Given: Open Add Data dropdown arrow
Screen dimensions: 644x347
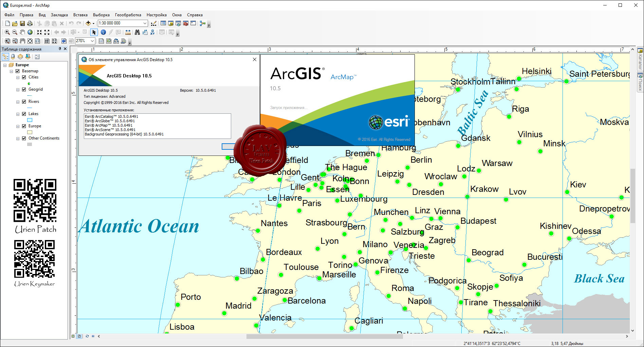Looking at the screenshot, I should [93, 23].
